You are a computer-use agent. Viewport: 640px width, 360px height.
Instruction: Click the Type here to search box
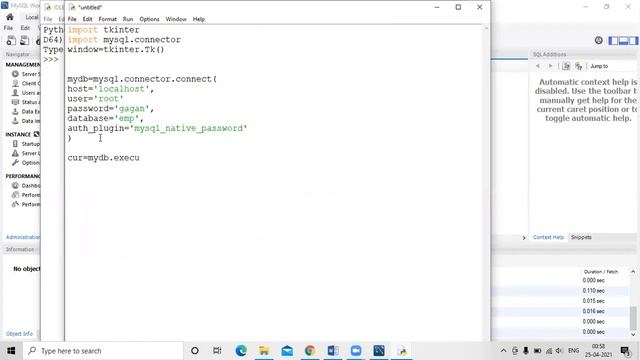click(x=103, y=351)
